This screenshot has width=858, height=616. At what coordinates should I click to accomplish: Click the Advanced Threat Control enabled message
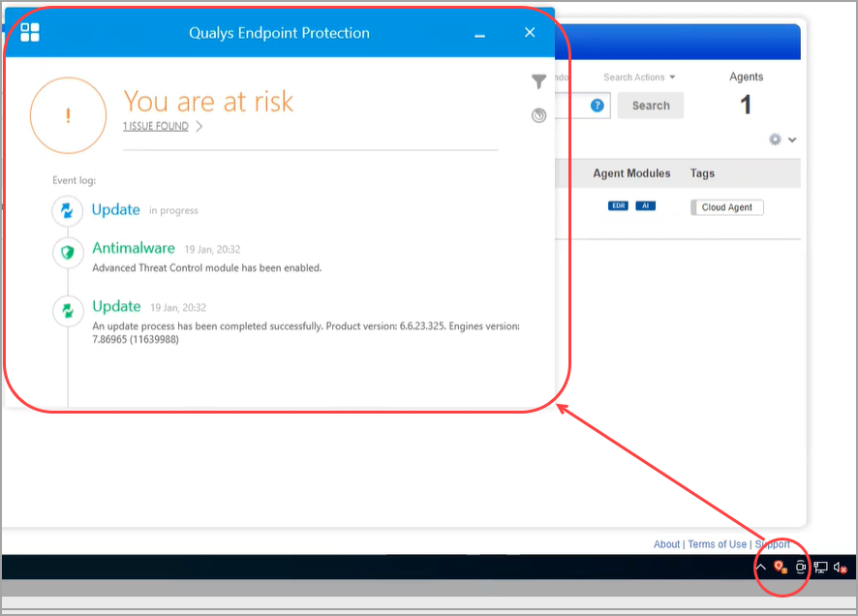click(207, 268)
